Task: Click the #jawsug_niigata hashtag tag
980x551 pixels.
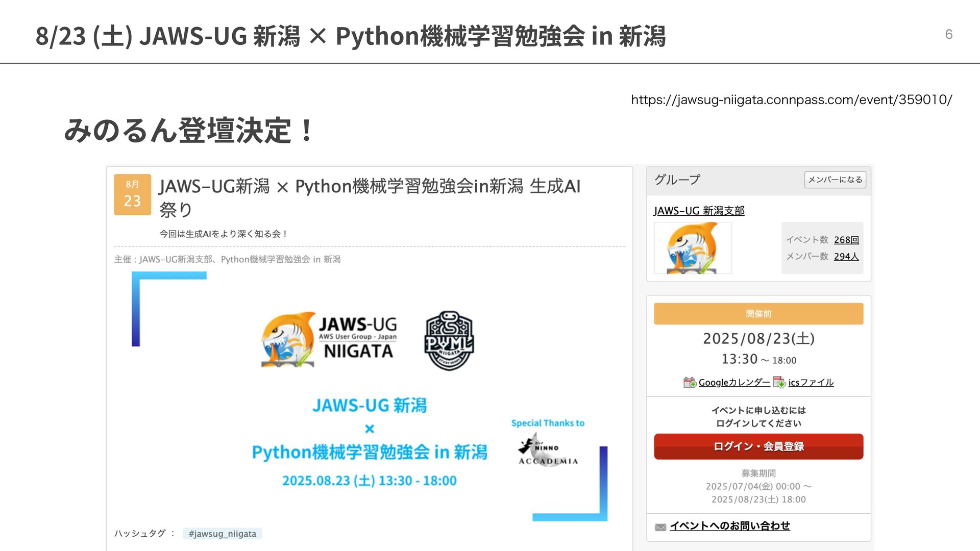Action: [x=223, y=534]
